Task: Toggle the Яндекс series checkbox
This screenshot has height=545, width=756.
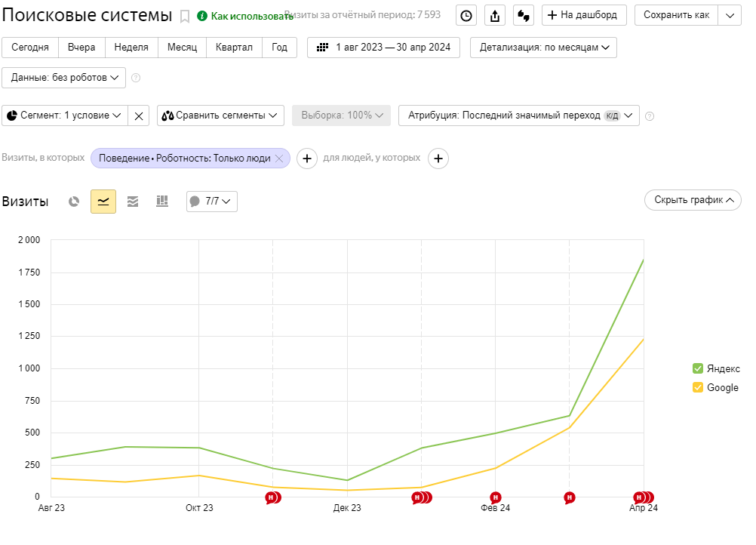Action: click(x=698, y=368)
